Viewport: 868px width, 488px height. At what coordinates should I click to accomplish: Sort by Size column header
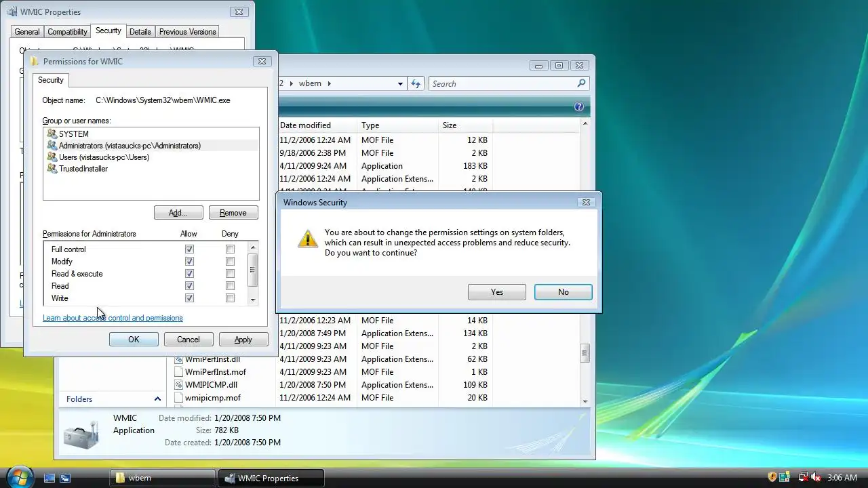click(x=465, y=125)
